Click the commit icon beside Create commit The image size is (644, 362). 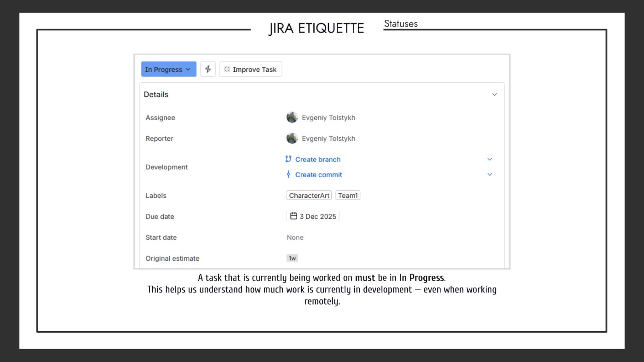[x=288, y=174]
